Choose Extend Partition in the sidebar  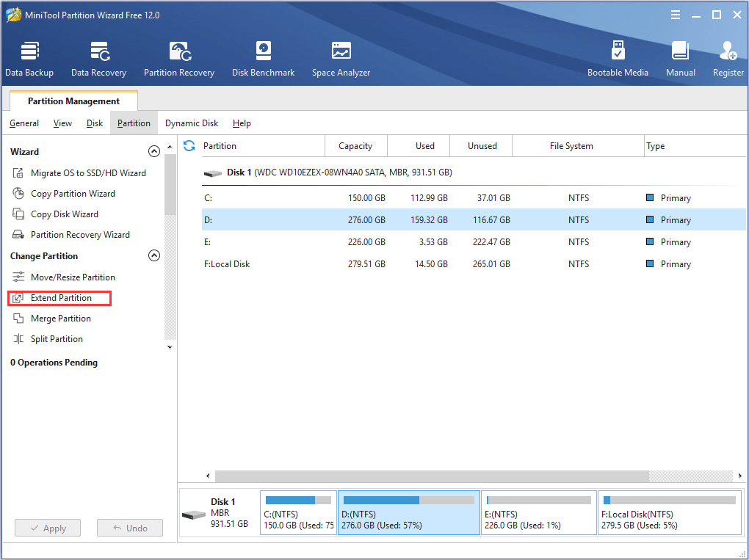click(x=61, y=298)
